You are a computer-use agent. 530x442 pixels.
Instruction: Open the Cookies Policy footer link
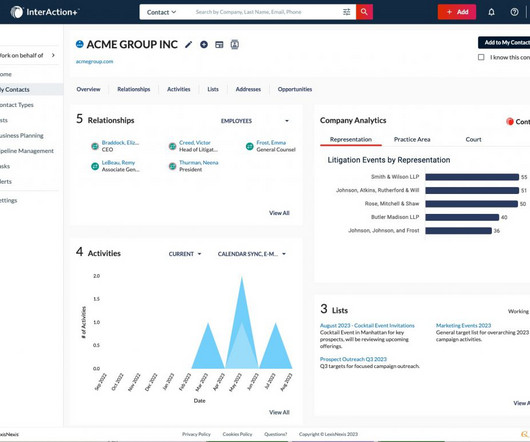click(237, 434)
